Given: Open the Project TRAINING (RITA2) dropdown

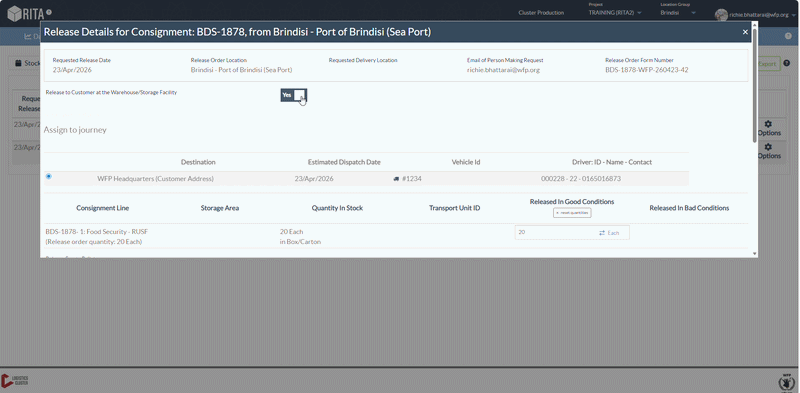Looking at the screenshot, I should click(615, 13).
